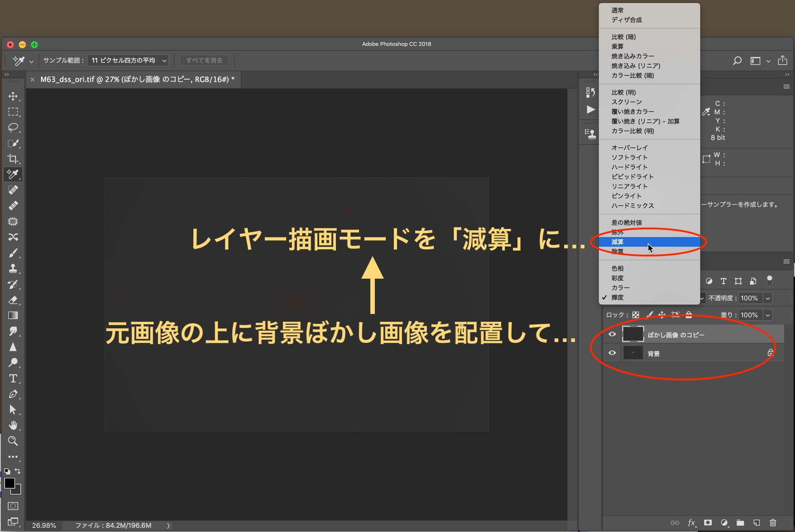Select the Path Selection tool
Viewport: 795px width, 532px height.
[x=13, y=409]
